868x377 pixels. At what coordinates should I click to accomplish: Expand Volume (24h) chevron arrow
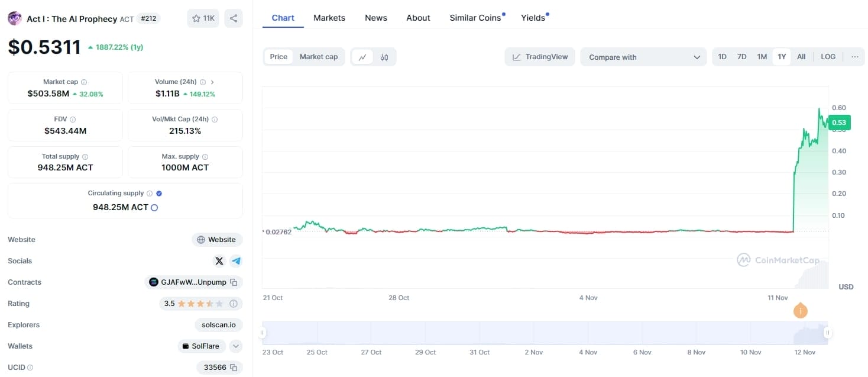point(212,82)
